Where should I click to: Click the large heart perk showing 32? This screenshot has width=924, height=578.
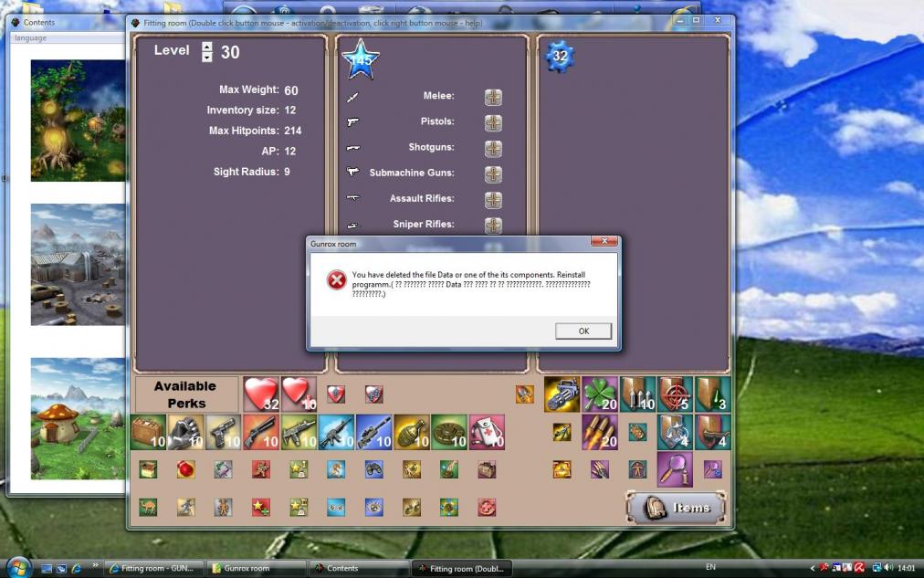point(261,394)
